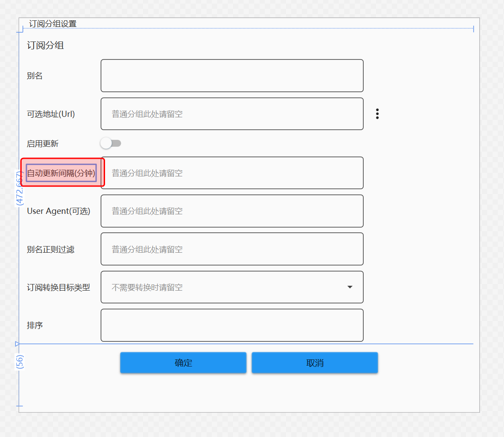Click the three-dot menu beside the Url field
504x437 pixels.
(x=377, y=114)
